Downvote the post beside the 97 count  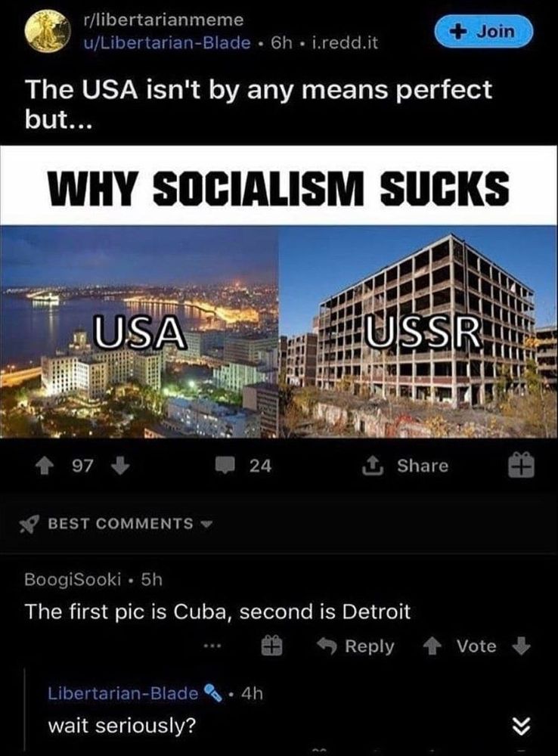pos(119,466)
